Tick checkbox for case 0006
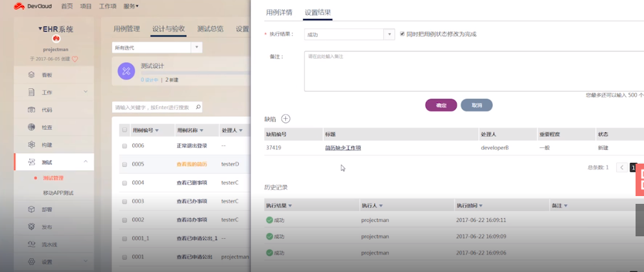The width and height of the screenshot is (644, 272). (125, 146)
